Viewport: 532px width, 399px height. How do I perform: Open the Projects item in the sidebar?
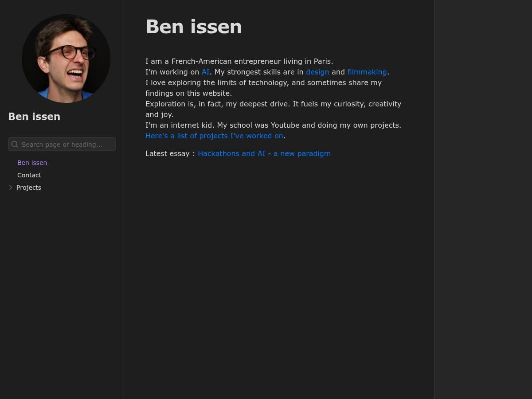coord(29,188)
